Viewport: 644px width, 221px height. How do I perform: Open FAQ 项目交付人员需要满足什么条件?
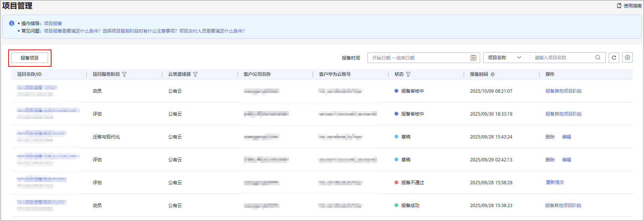point(212,31)
